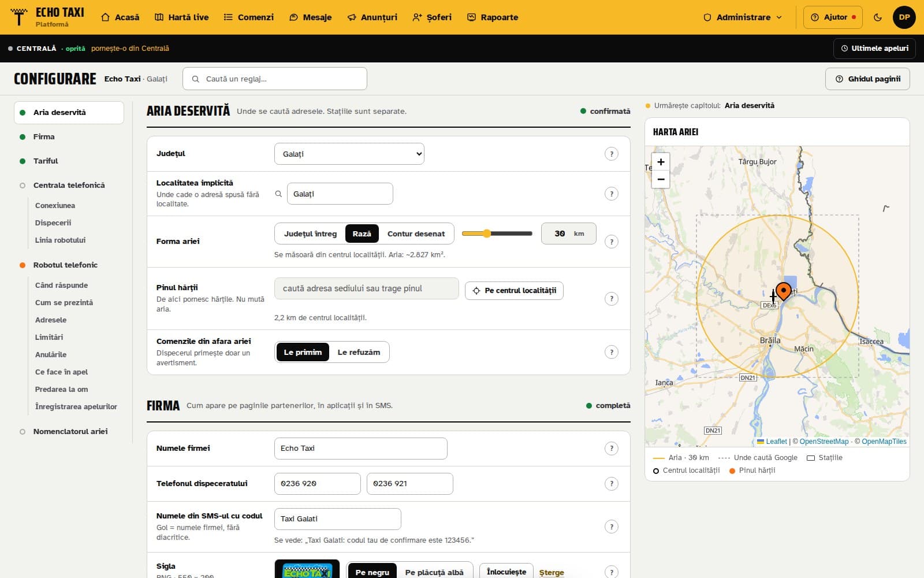Viewport: 924px width, 578px height.
Task: Click the Numele firmei input field
Action: click(361, 449)
